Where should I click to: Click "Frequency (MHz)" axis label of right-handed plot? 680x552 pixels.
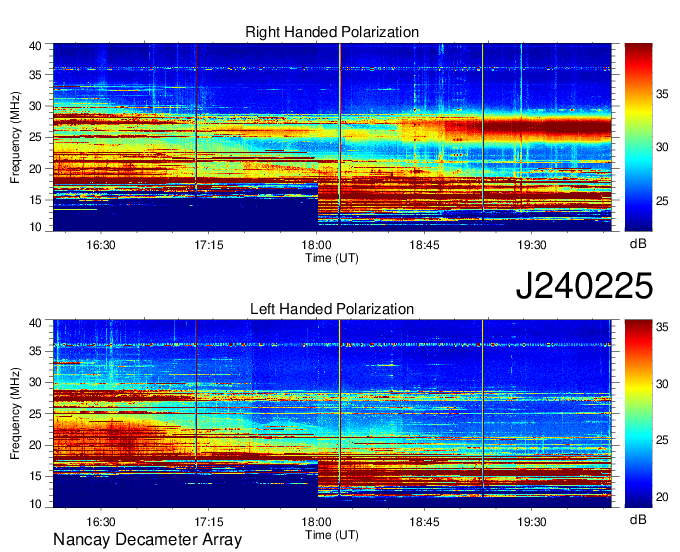(15, 137)
